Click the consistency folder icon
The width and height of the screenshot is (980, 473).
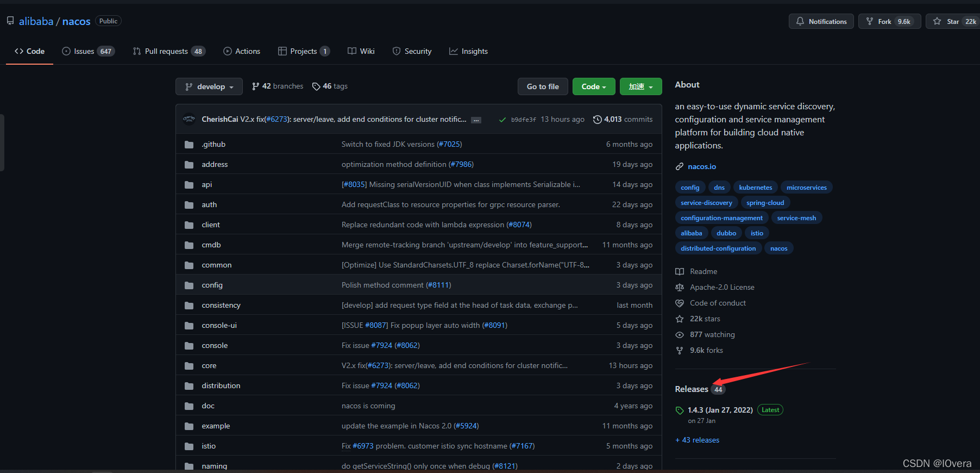189,306
